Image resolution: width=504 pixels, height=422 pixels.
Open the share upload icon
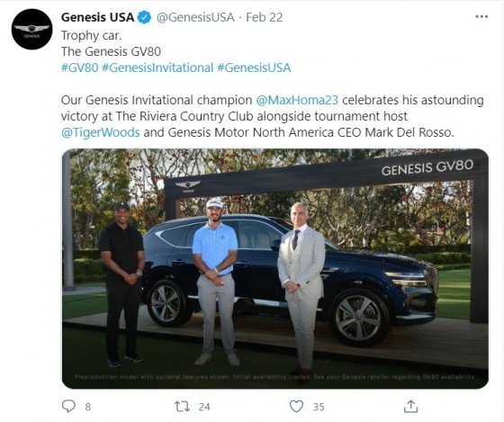tap(410, 406)
